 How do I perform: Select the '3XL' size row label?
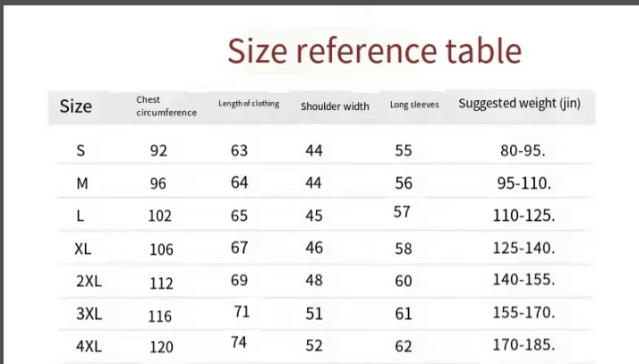(x=89, y=315)
